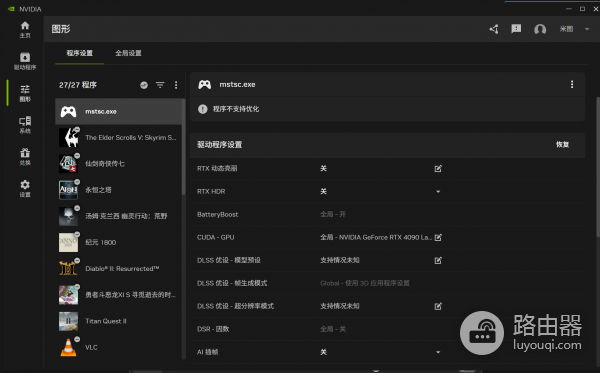Click the DSR - 因数 setting row
The width and height of the screenshot is (600, 373).
(x=387, y=329)
